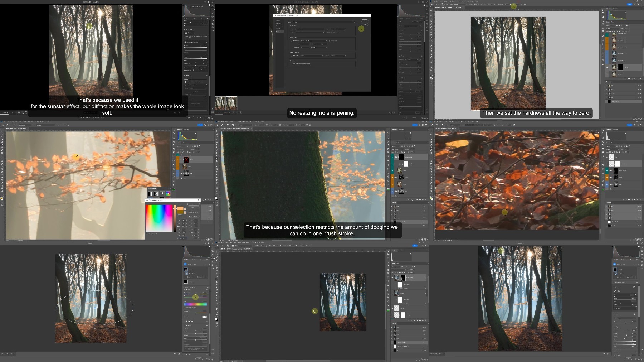Enable the Sharpen For checkbox in the dialog
Image resolution: width=644 pixels, height=362 pixels.
tap(291, 55)
